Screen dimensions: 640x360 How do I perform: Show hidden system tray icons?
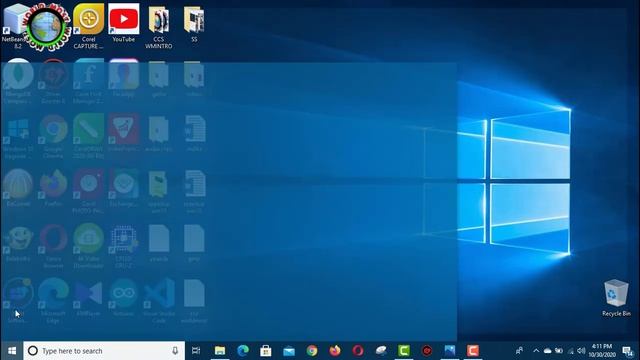tap(536, 351)
